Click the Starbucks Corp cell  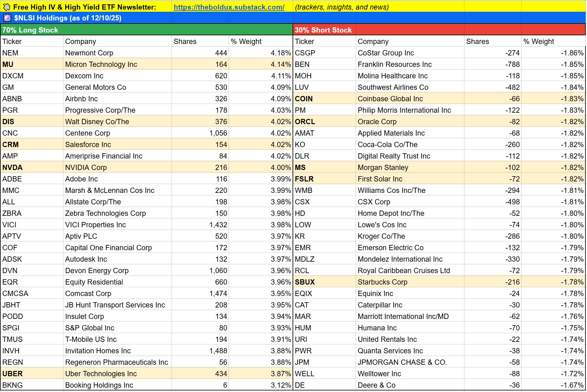[x=410, y=282]
